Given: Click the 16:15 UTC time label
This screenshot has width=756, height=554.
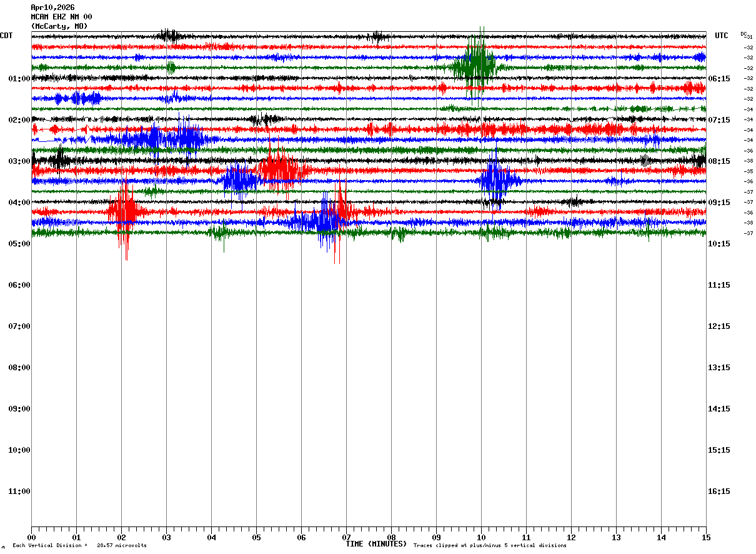Looking at the screenshot, I should click(x=719, y=491).
